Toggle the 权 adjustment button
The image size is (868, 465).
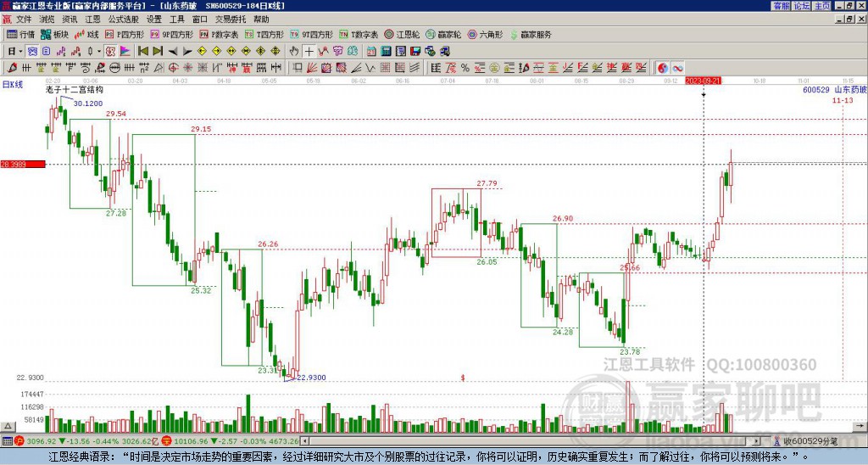point(110,52)
